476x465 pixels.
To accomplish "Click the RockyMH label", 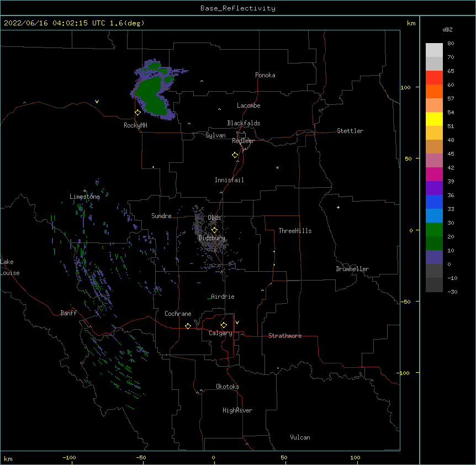I will point(135,125).
